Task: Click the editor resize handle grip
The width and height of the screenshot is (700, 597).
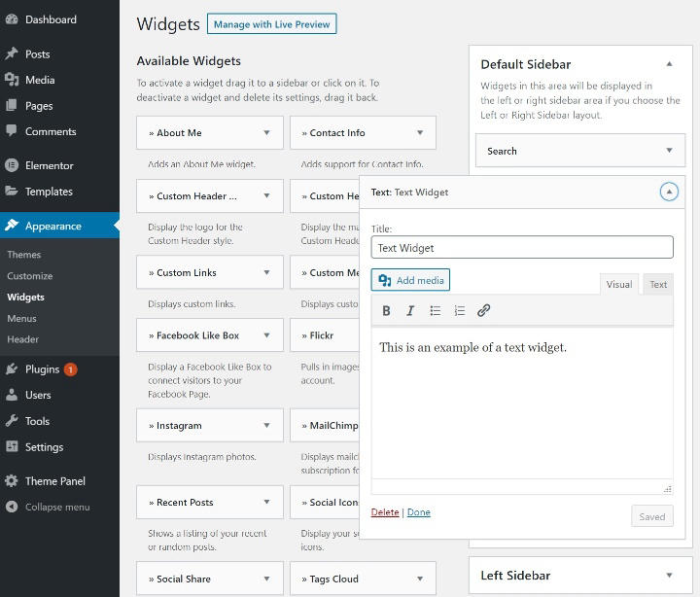Action: pyautogui.click(x=667, y=489)
